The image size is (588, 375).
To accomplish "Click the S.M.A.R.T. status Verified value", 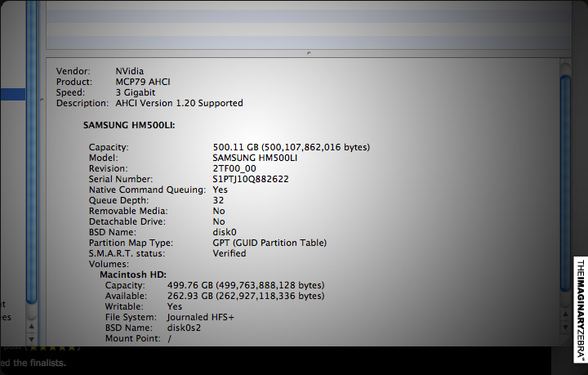I will [x=229, y=253].
